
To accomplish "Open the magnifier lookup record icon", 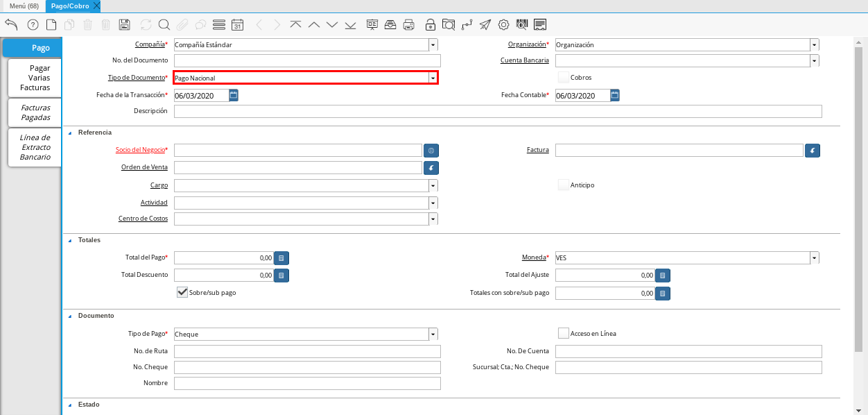I will 164,25.
